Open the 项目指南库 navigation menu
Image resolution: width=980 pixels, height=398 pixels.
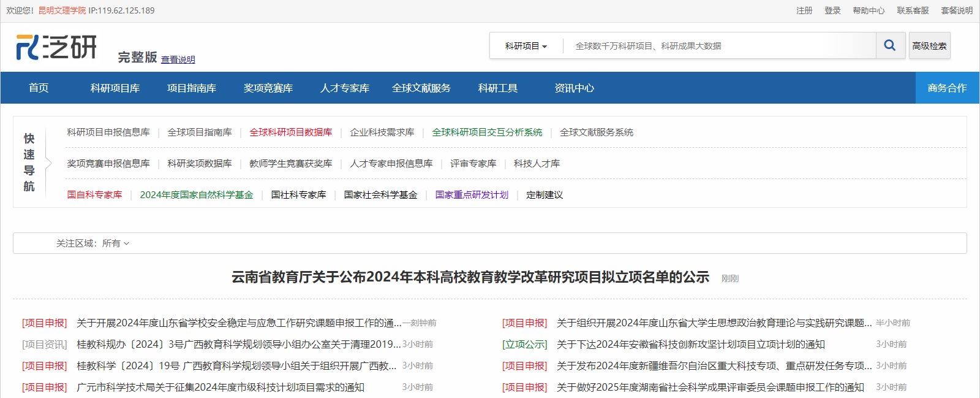pos(192,88)
